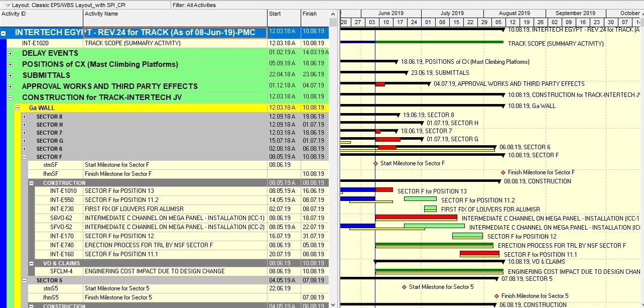Image resolution: width=644 pixels, height=308 pixels.
Task: Select the SECTOR F for POSITION 12 name cell
Action: [x=175, y=236]
